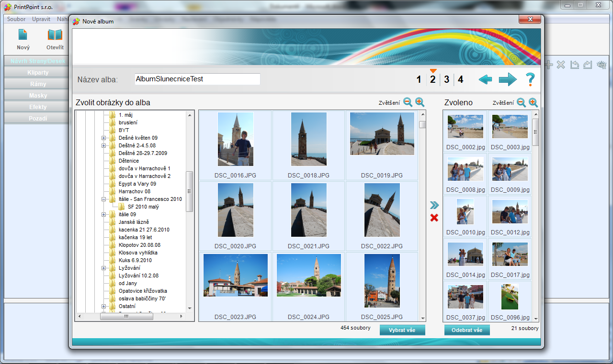Open the Rámy panel tab

[37, 84]
